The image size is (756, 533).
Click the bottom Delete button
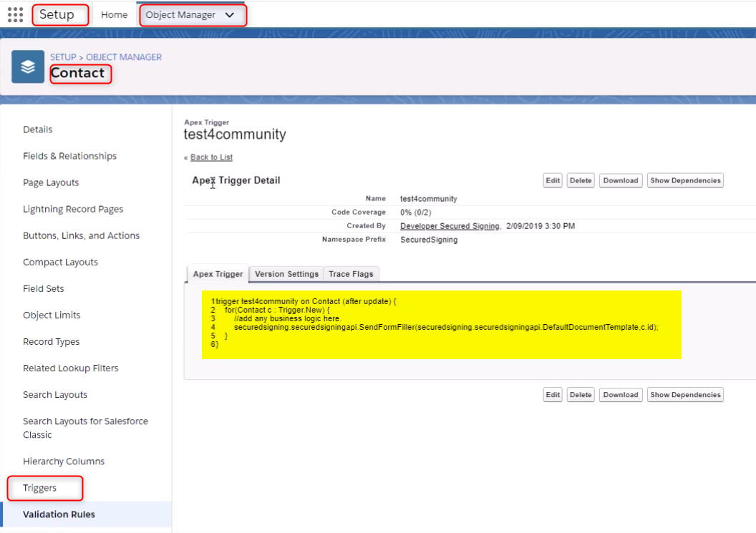point(581,395)
